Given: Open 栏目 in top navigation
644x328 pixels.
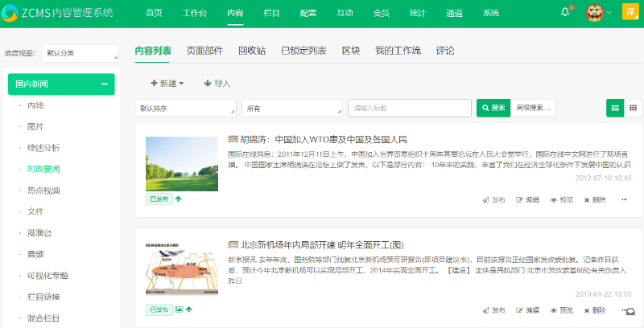Looking at the screenshot, I should click(271, 13).
